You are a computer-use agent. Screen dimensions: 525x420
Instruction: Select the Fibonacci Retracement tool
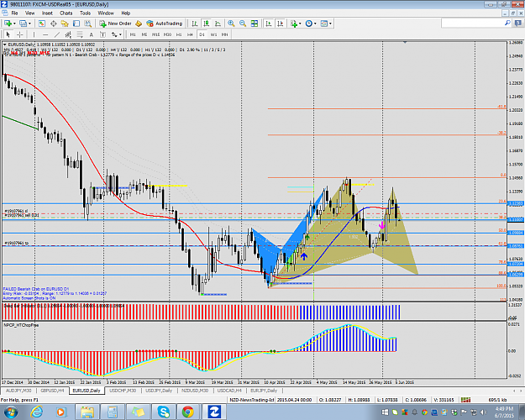[x=80, y=34]
